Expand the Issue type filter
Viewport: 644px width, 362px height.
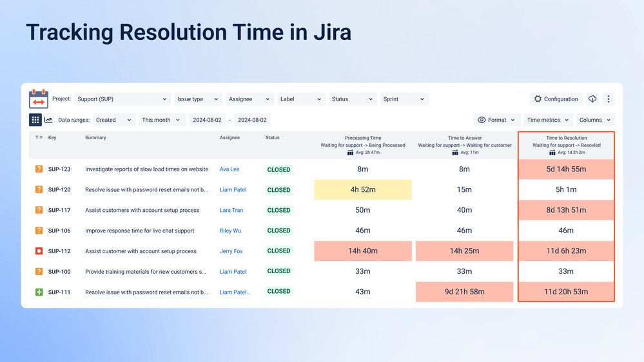pos(198,99)
